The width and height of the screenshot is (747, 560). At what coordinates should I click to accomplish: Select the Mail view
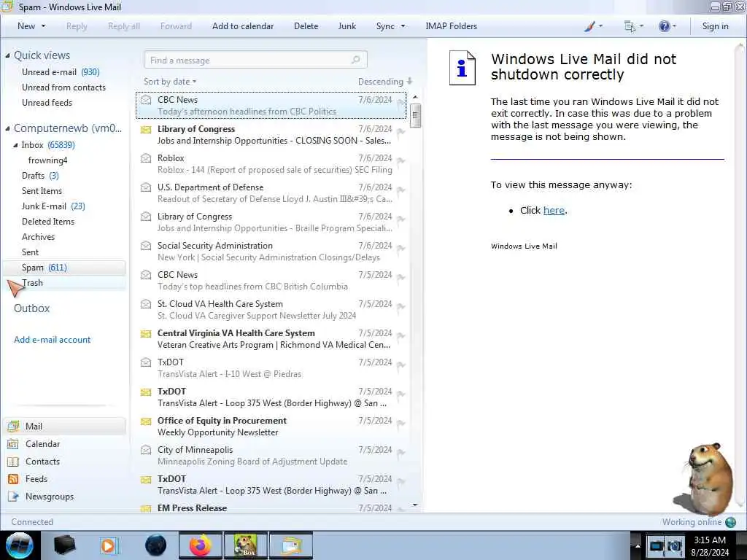(65, 426)
